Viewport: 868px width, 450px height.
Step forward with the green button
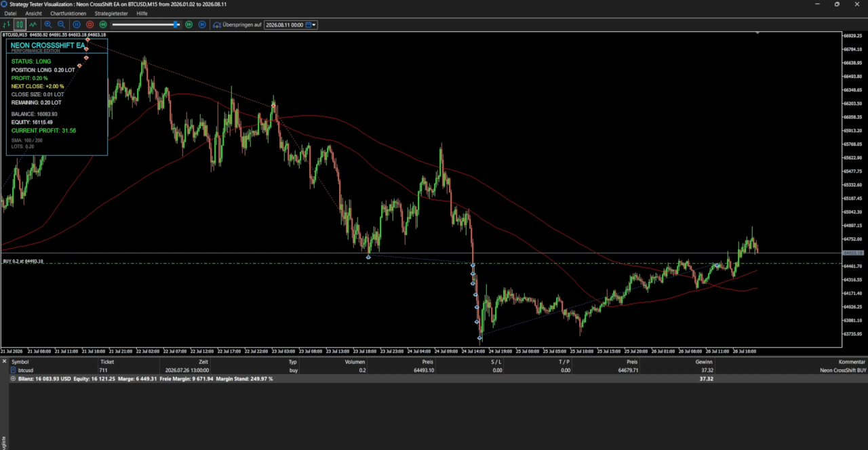(189, 24)
